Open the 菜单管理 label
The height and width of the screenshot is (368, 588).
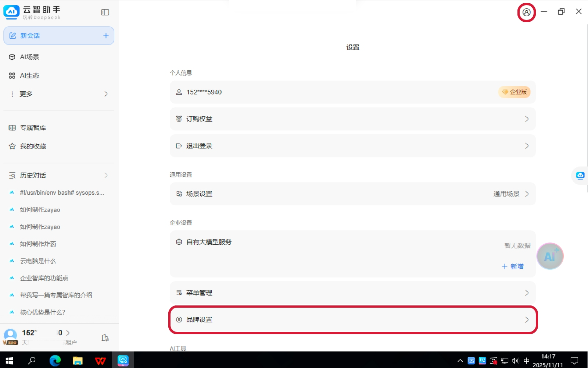point(199,293)
